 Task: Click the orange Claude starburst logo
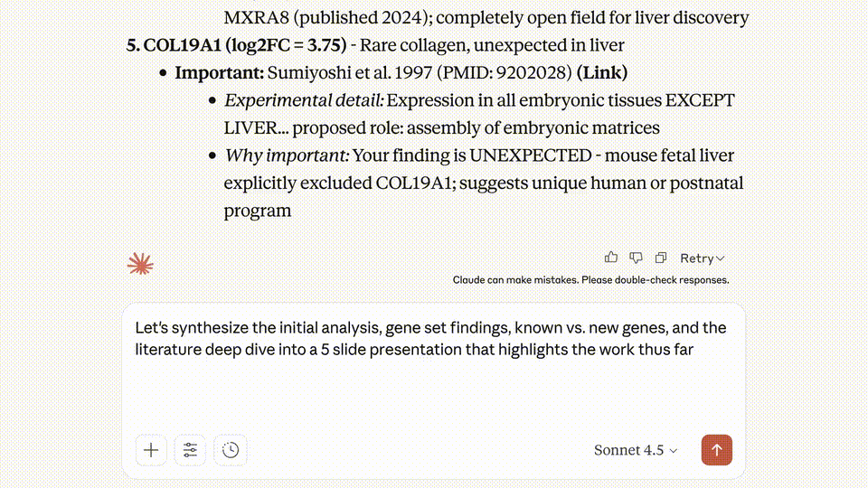pyautogui.click(x=140, y=264)
